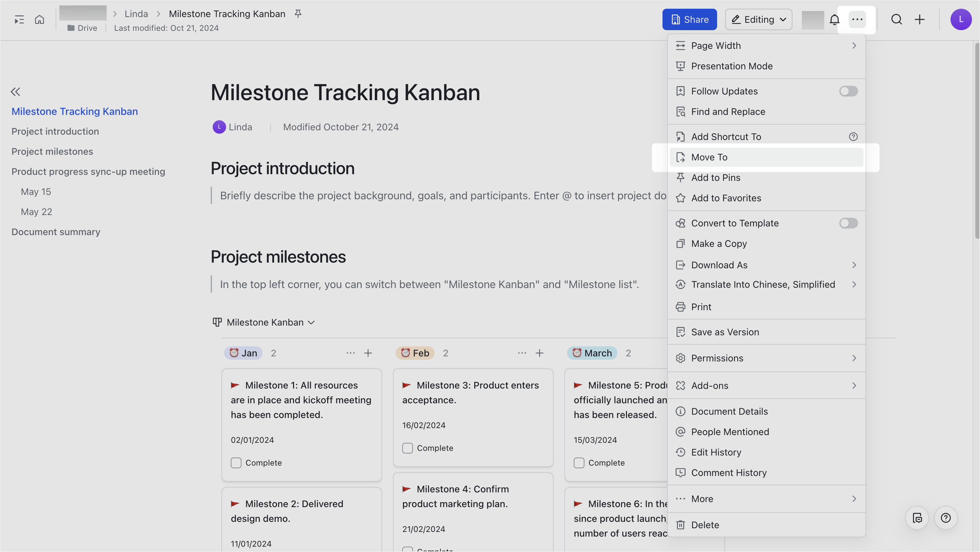
Task: Click the Jan column label
Action: pyautogui.click(x=243, y=353)
